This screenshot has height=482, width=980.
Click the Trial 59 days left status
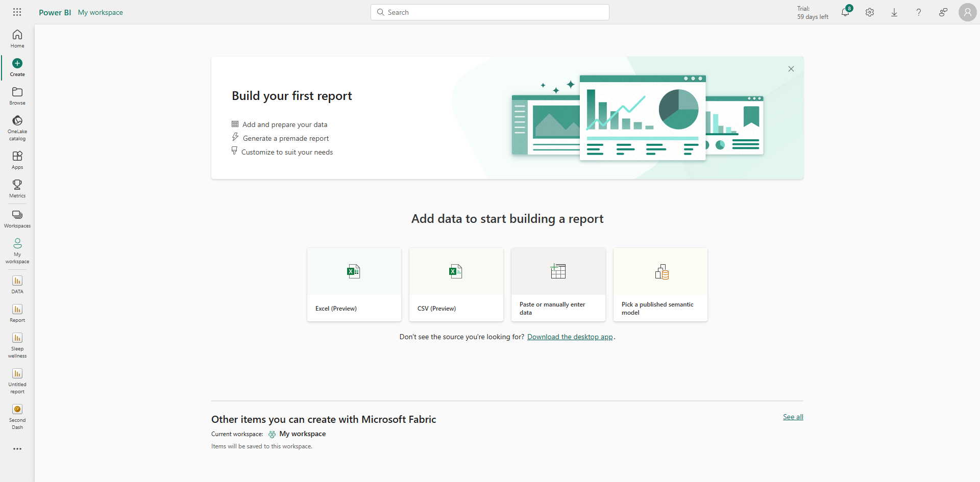[813, 13]
